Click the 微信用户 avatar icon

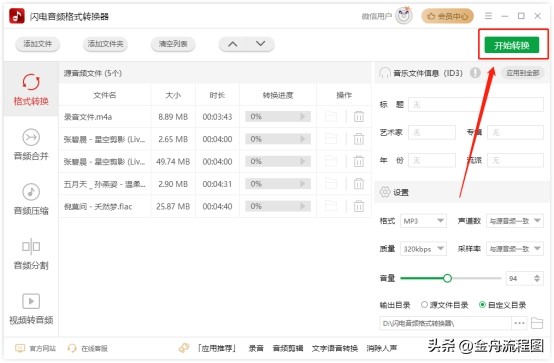[x=403, y=16]
